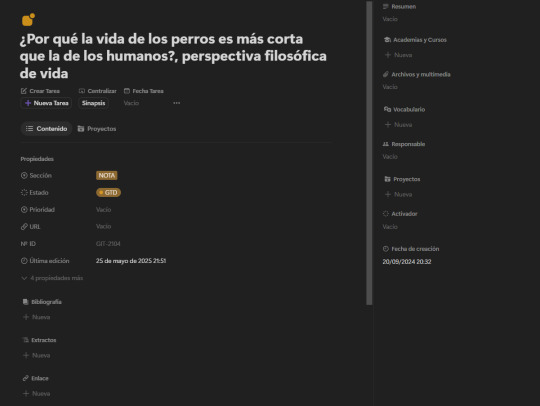
Task: Click the Prioridad property icon
Action: (24, 209)
